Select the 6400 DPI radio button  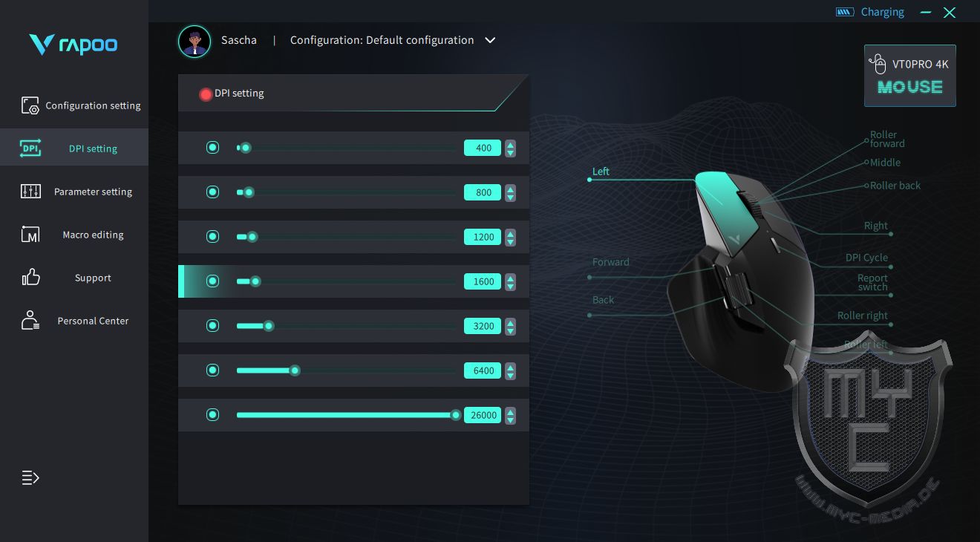point(213,370)
